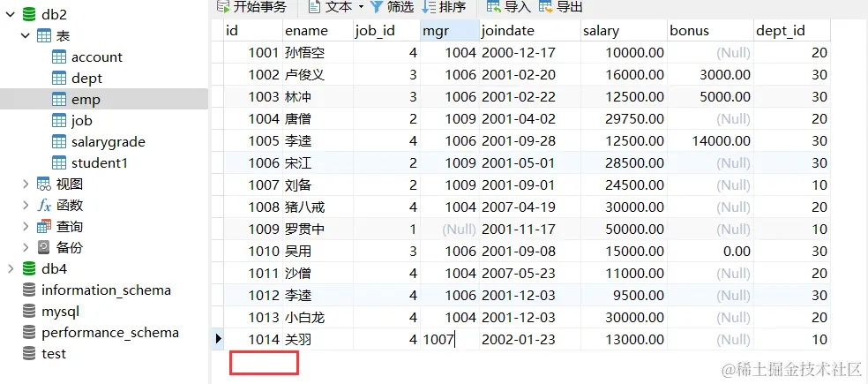Click the db2 database icon

click(x=29, y=15)
